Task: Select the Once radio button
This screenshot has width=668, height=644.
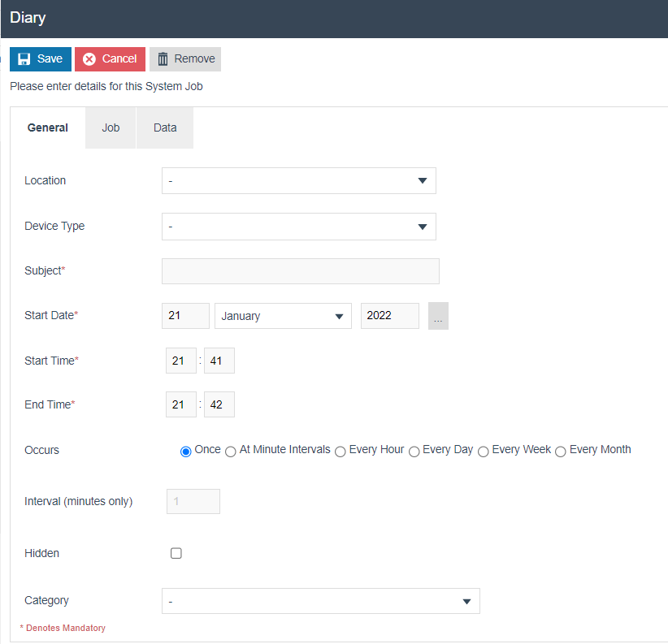Action: 185,452
